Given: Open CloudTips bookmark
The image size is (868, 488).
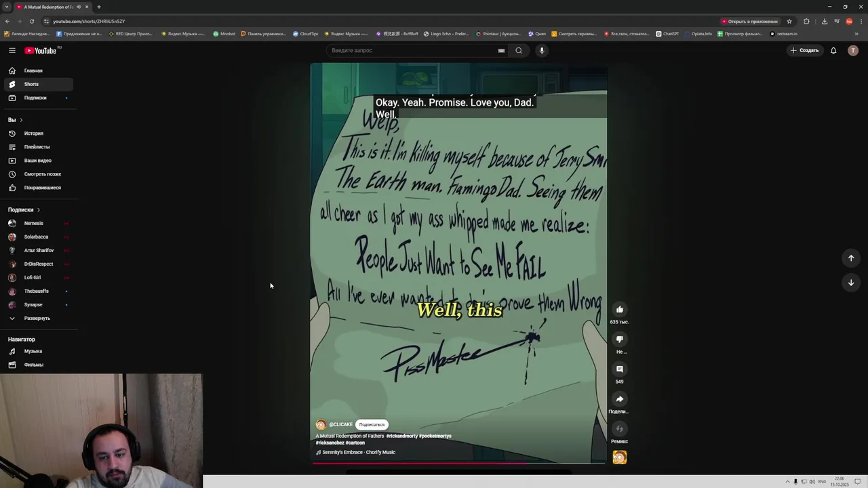Looking at the screenshot, I should (x=305, y=33).
